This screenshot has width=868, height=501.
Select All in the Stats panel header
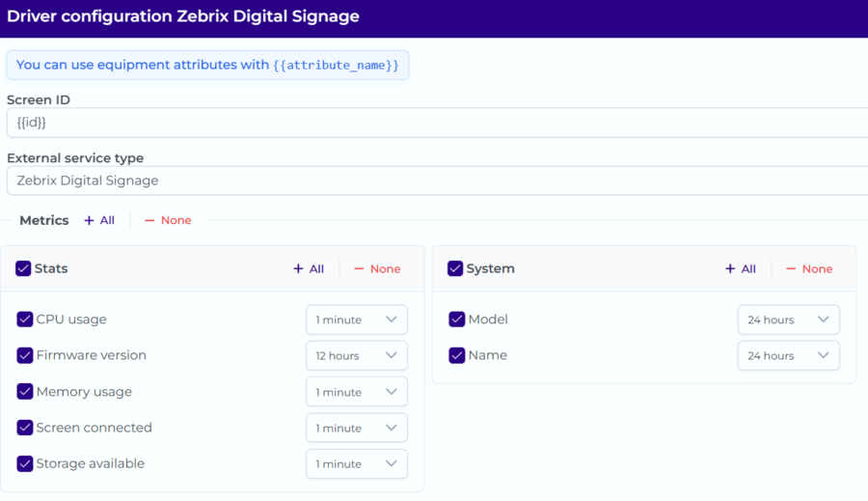309,268
